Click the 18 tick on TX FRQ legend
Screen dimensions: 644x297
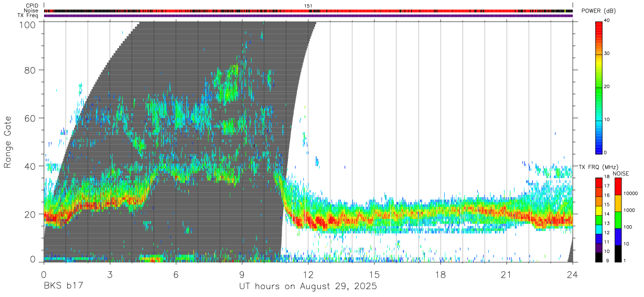point(607,177)
